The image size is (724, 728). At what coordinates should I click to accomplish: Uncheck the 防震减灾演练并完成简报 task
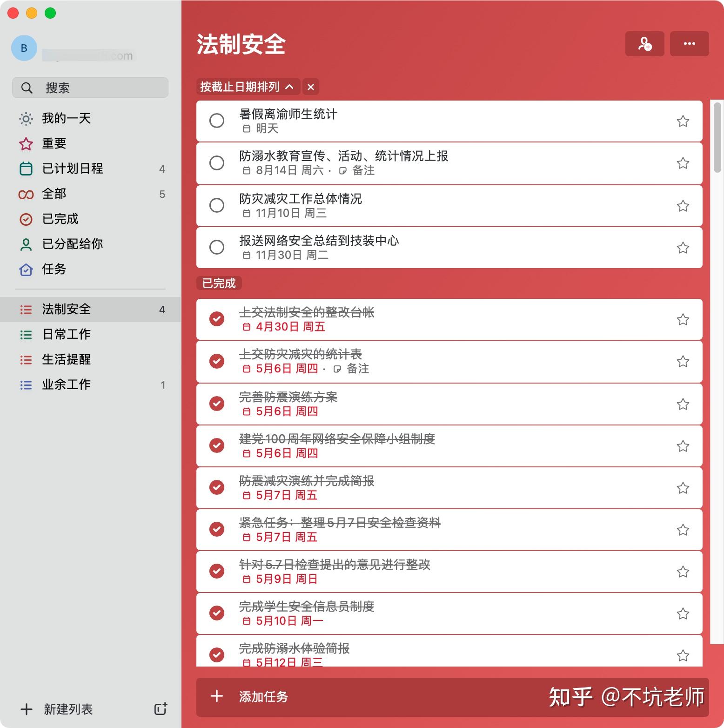pos(217,487)
